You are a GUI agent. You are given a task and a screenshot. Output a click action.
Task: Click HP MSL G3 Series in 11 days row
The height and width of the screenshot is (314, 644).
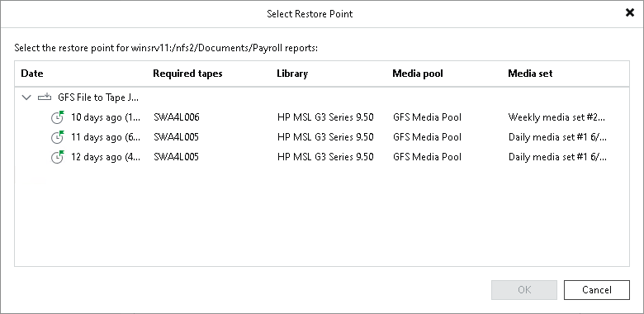pyautogui.click(x=325, y=137)
